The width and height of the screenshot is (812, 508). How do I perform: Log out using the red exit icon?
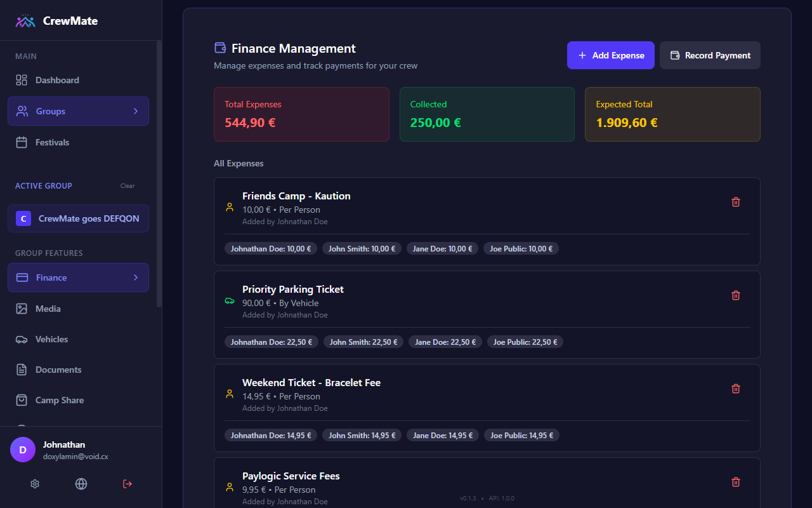pyautogui.click(x=128, y=484)
